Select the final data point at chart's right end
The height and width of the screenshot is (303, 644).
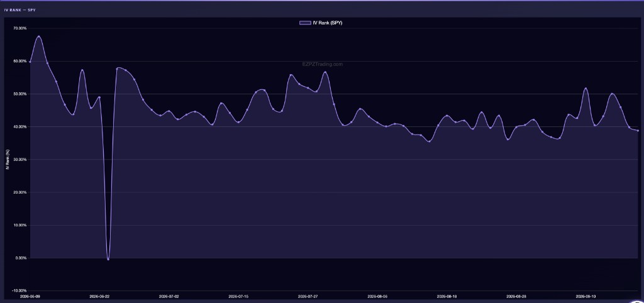point(638,131)
